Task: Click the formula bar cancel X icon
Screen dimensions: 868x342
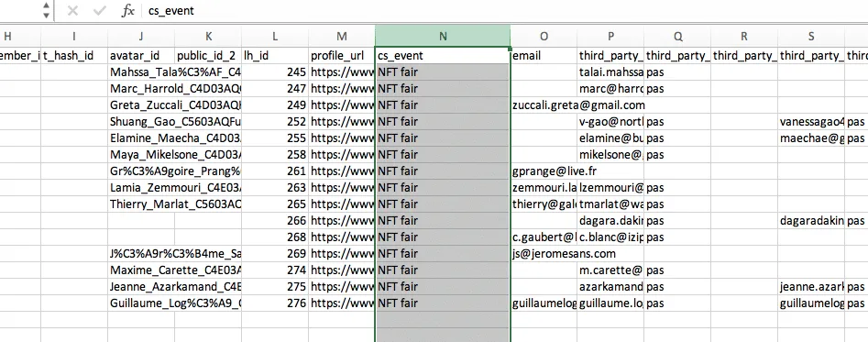Action: click(72, 11)
